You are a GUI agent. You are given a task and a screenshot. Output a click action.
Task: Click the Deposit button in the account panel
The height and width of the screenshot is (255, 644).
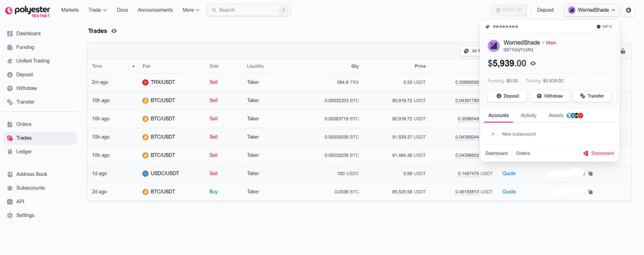tap(508, 96)
